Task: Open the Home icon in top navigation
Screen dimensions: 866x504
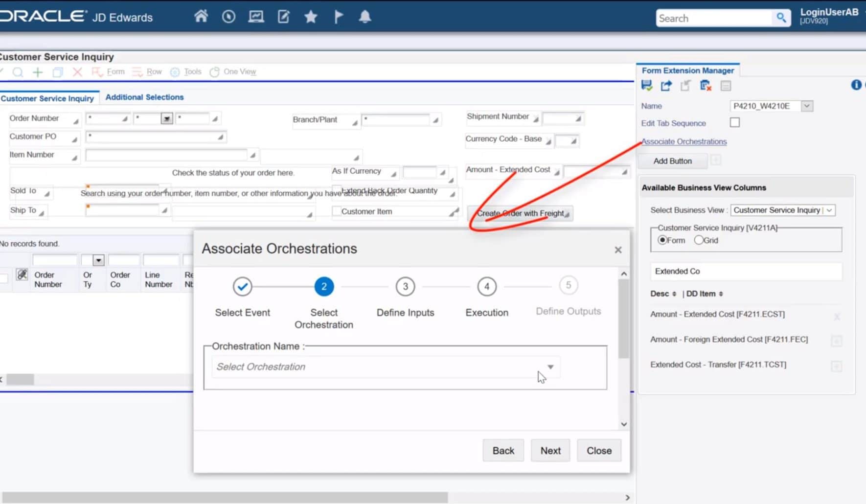Action: point(201,17)
